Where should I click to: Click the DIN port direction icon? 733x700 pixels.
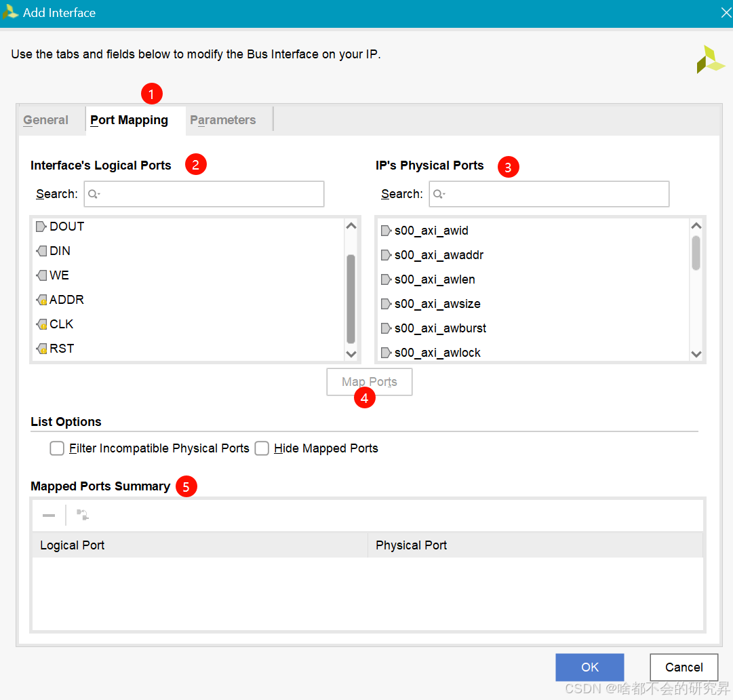coord(41,251)
